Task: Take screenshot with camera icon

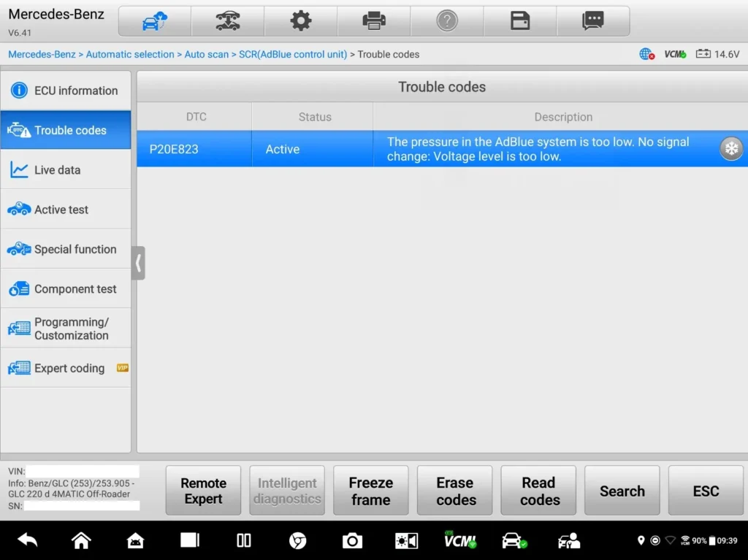Action: (x=352, y=540)
